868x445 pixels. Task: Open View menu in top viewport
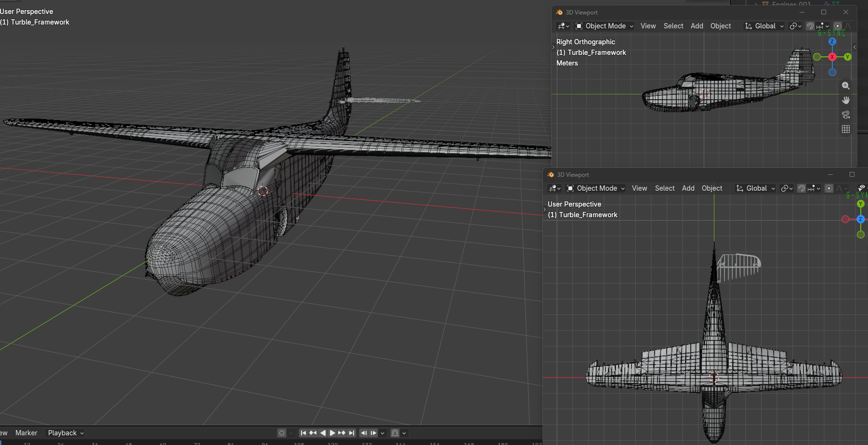tap(648, 26)
